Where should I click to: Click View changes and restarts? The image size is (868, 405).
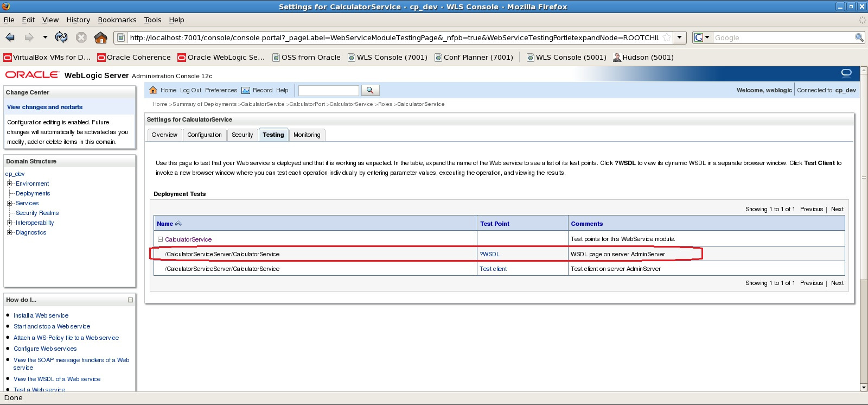(x=44, y=107)
